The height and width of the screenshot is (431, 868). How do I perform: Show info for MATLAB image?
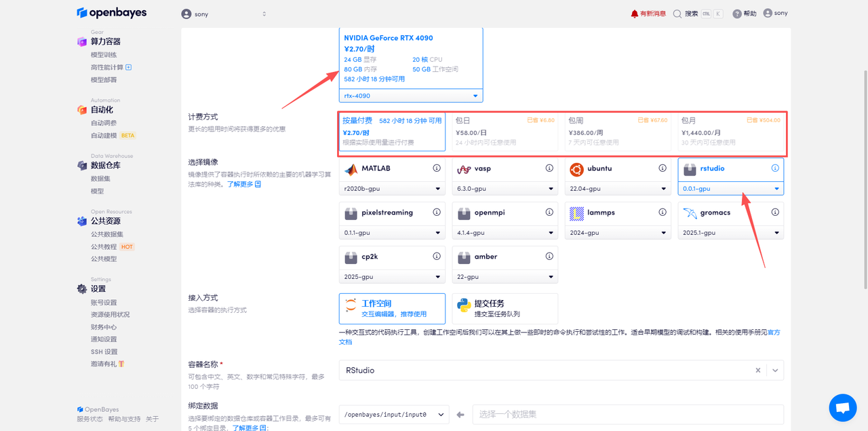(437, 168)
